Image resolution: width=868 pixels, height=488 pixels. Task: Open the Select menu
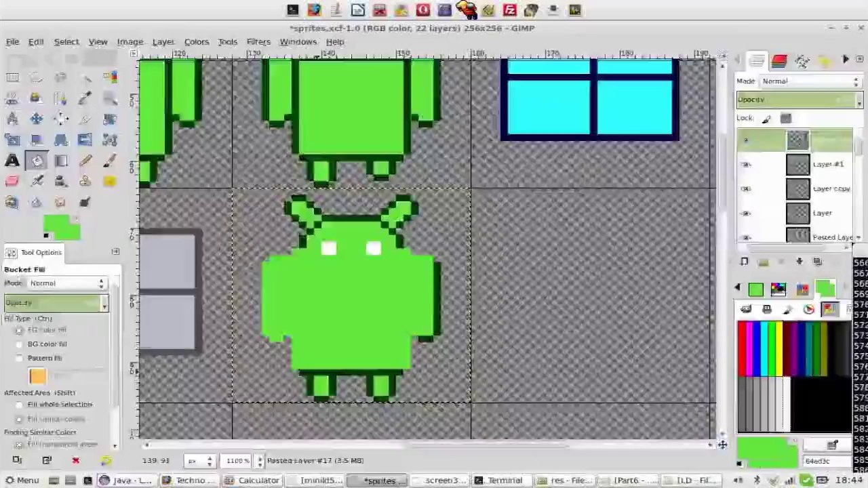point(66,42)
